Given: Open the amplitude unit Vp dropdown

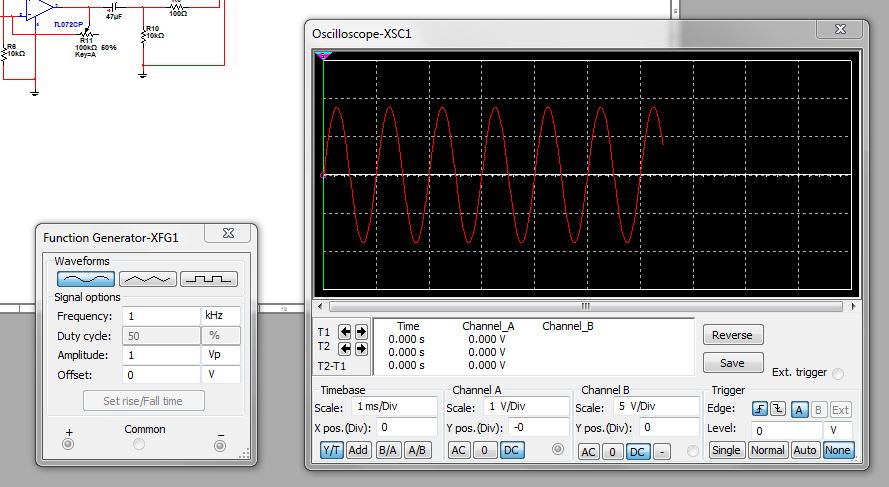Looking at the screenshot, I should pos(221,355).
